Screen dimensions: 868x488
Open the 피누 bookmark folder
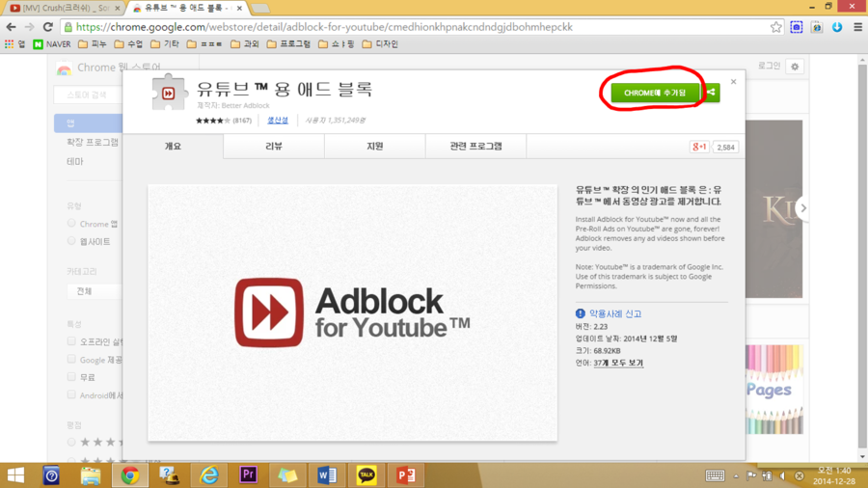pos(93,43)
